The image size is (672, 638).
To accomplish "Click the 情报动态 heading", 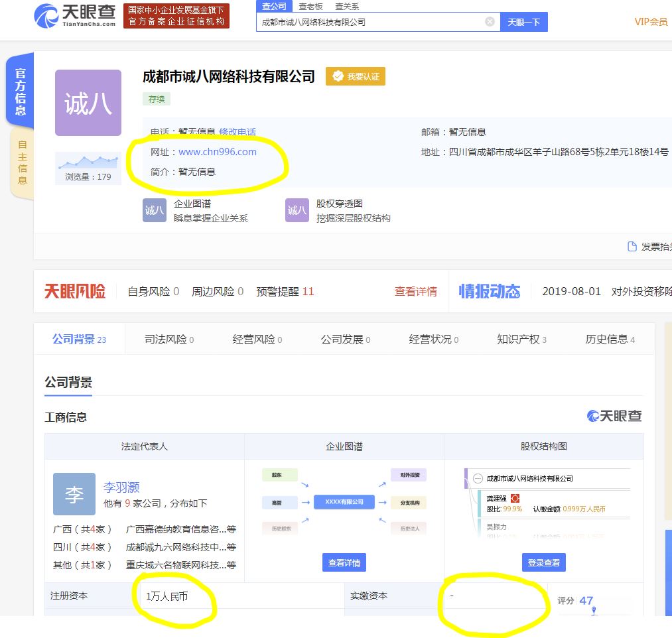I will 490,291.
